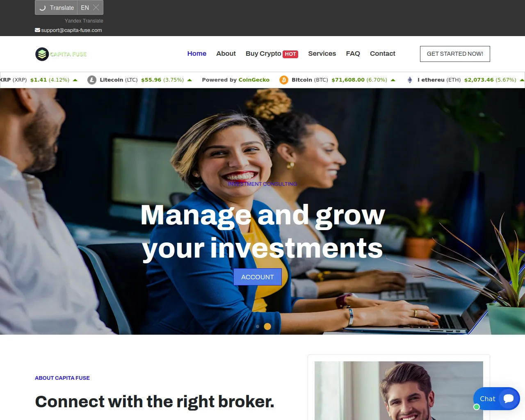Close the Yandex Translate widget
Screen dimensions: 525x420
[96, 8]
